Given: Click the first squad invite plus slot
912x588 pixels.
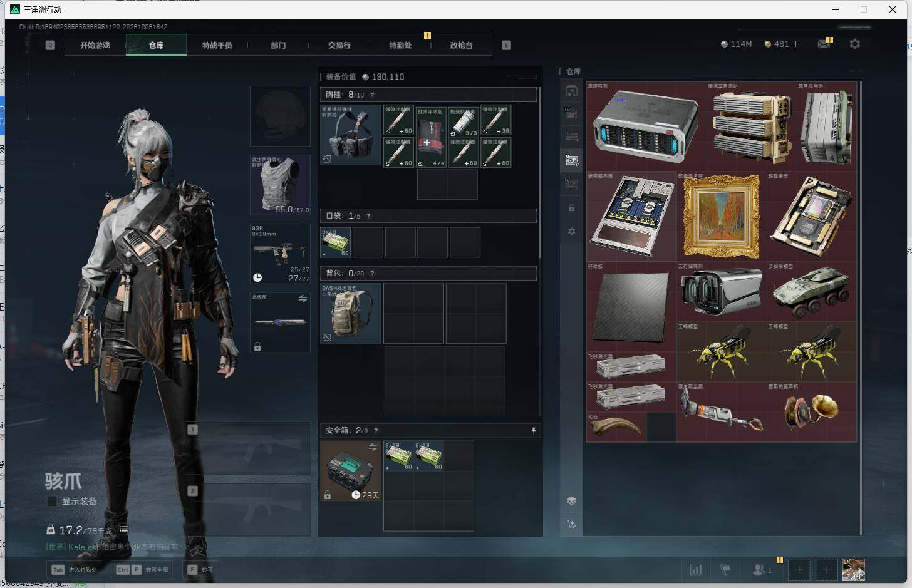Looking at the screenshot, I should pyautogui.click(x=799, y=570).
